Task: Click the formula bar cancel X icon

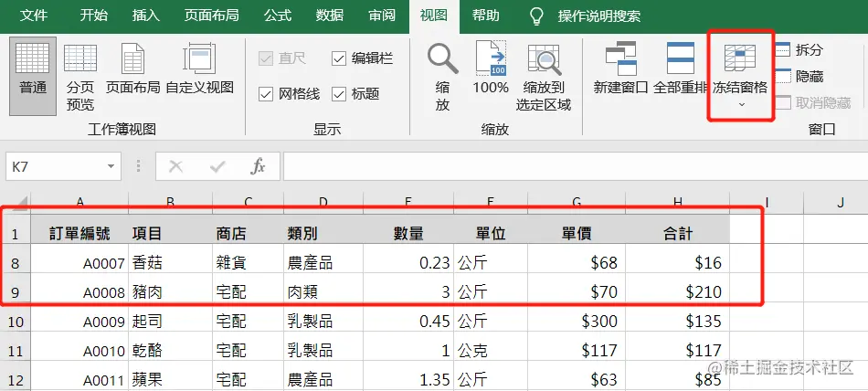Action: [x=175, y=166]
